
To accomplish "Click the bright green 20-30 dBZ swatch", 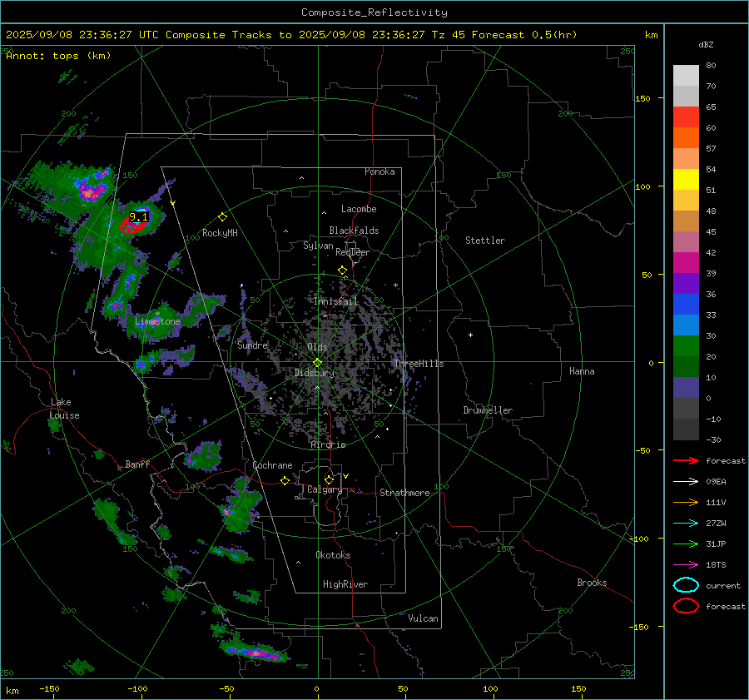I will 686,346.
